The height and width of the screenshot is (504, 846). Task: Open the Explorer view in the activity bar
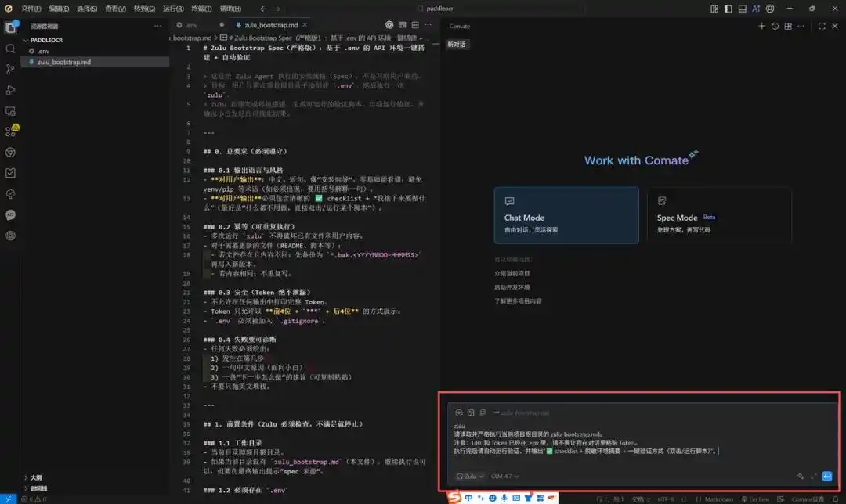point(10,27)
